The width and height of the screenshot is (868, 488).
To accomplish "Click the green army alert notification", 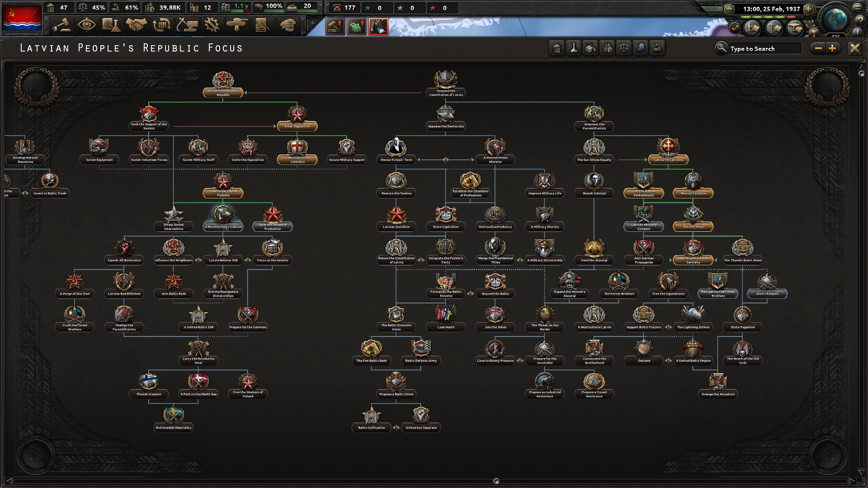I will [357, 27].
